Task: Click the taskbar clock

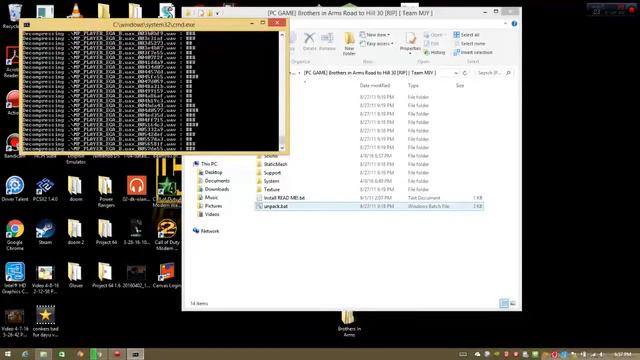Action: click(622, 354)
